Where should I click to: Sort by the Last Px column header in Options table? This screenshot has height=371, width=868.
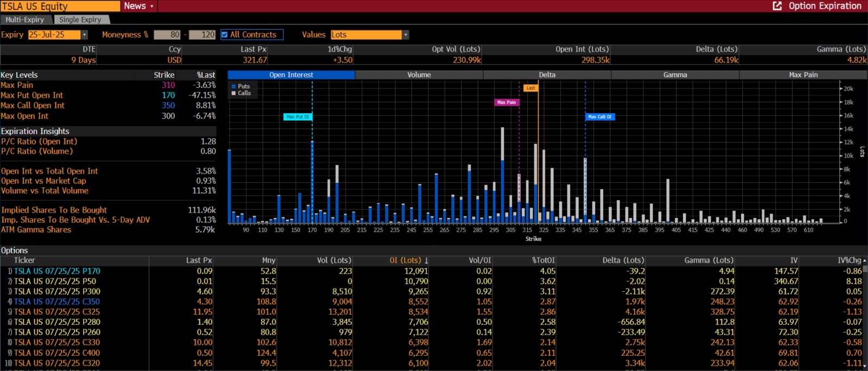199,260
